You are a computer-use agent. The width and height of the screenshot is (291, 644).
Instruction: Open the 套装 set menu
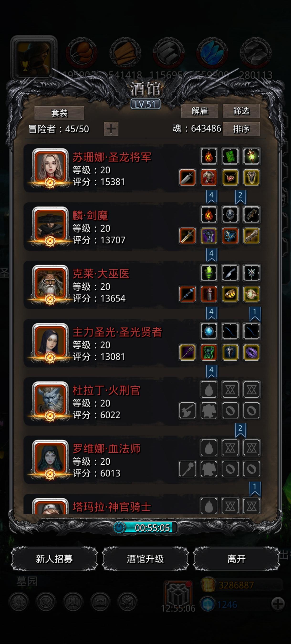click(x=59, y=113)
